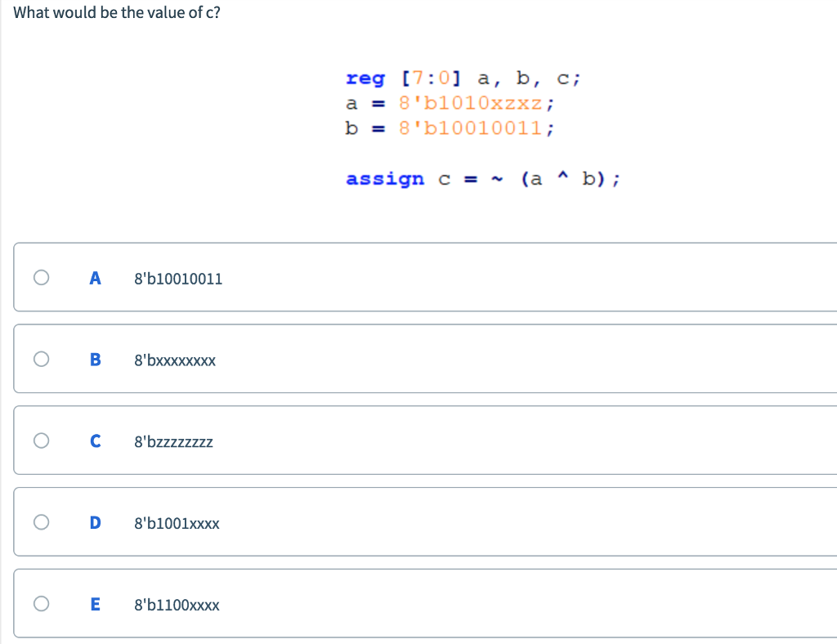This screenshot has height=644, width=837.
Task: Choose answer E labeled 8'b1100xxxx
Action: pyautogui.click(x=177, y=605)
